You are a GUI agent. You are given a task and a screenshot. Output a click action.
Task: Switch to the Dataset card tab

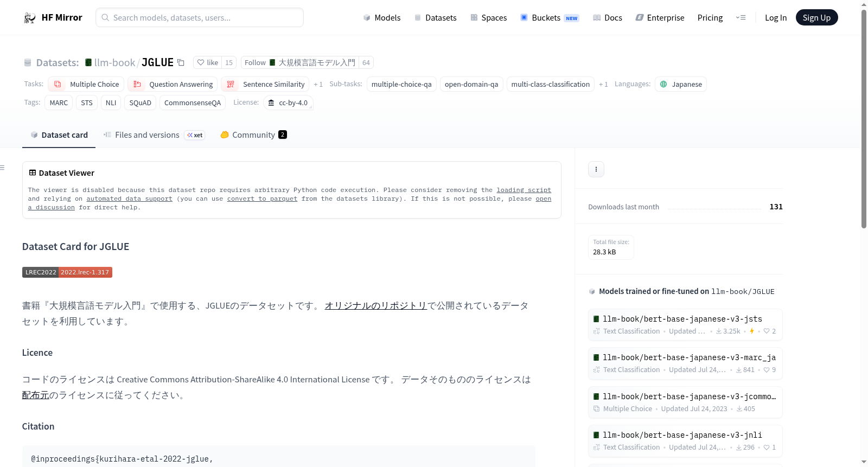(59, 135)
